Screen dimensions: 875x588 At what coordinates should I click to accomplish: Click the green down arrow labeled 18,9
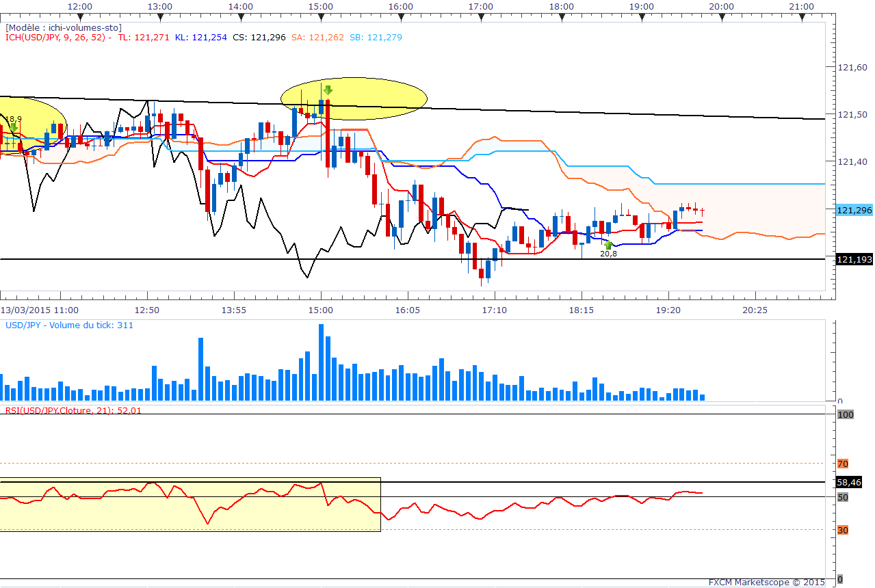point(13,127)
